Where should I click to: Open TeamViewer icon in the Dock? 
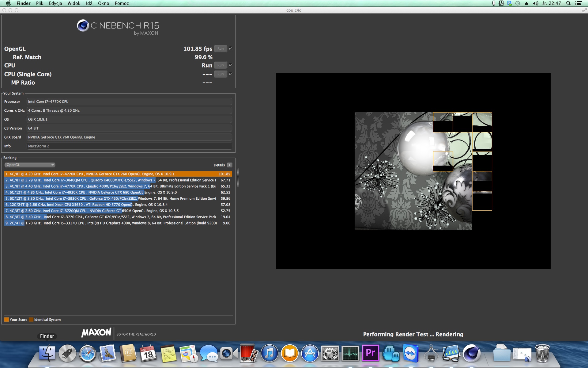pos(411,353)
